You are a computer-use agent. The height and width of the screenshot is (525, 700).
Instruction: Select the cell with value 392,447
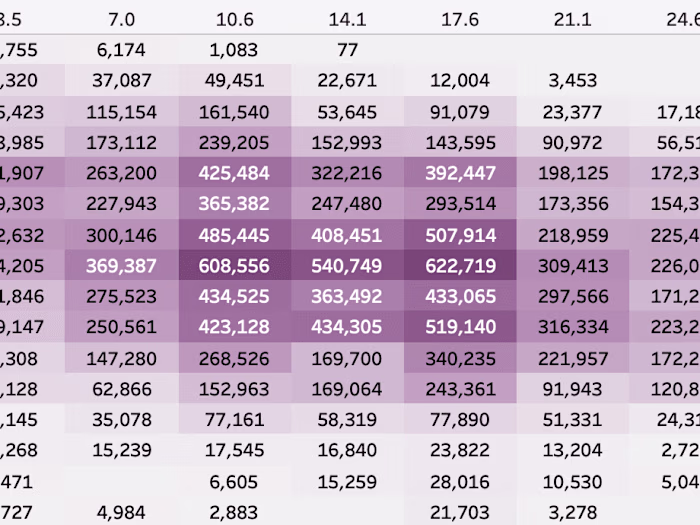[460, 173]
